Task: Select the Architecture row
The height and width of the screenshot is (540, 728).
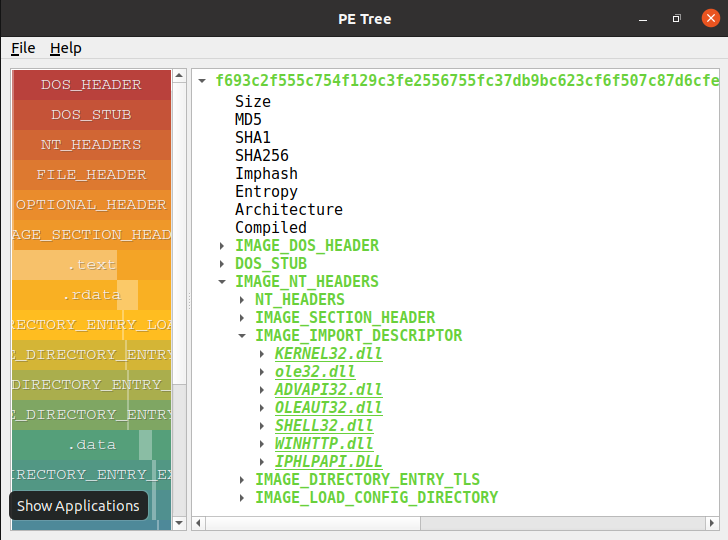Action: coord(289,209)
